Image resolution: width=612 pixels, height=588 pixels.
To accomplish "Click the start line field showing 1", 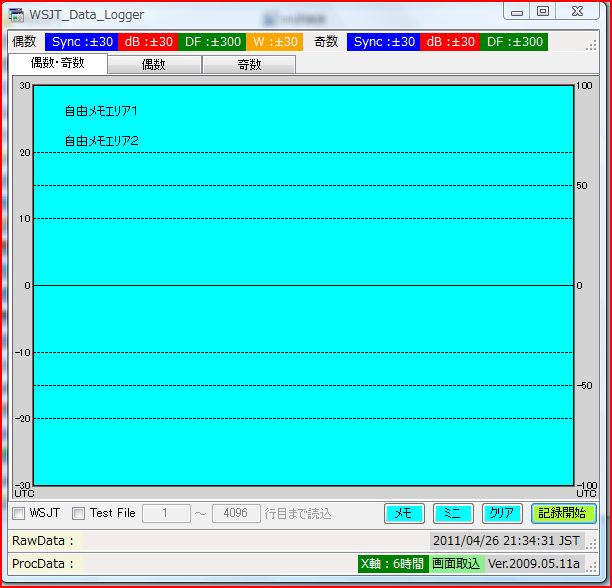I will 167,514.
